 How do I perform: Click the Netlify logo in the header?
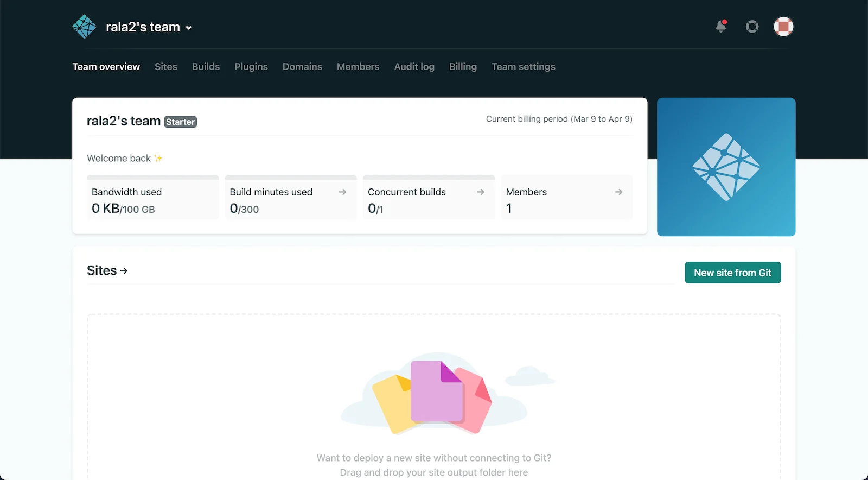click(84, 27)
